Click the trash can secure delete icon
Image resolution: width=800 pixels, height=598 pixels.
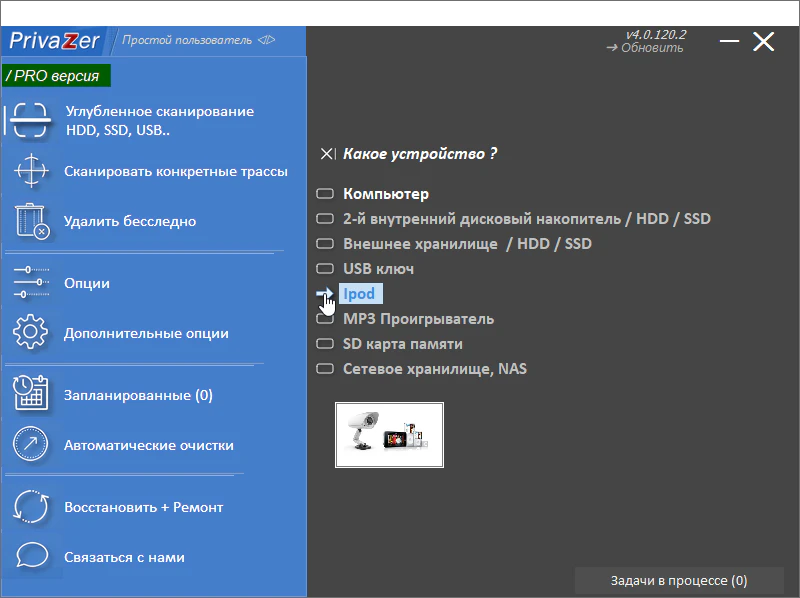[x=31, y=221]
